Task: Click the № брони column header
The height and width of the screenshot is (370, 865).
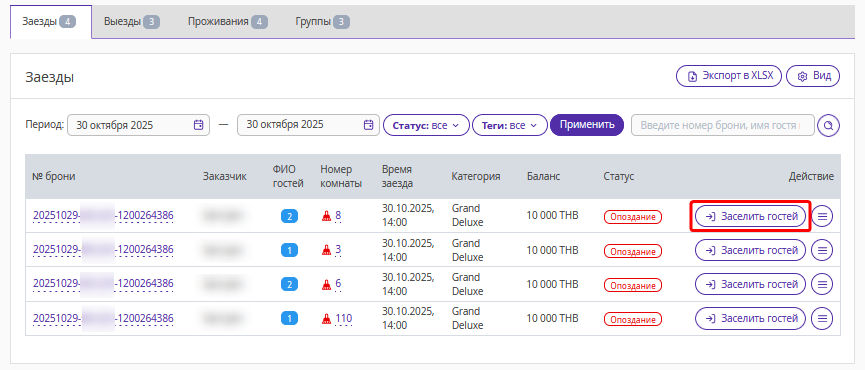Action: point(54,176)
